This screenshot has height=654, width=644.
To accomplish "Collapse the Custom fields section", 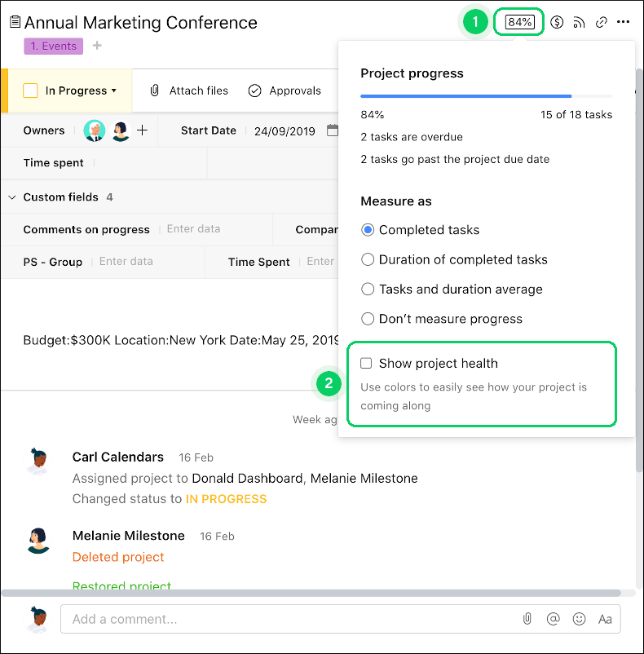I will [12, 197].
